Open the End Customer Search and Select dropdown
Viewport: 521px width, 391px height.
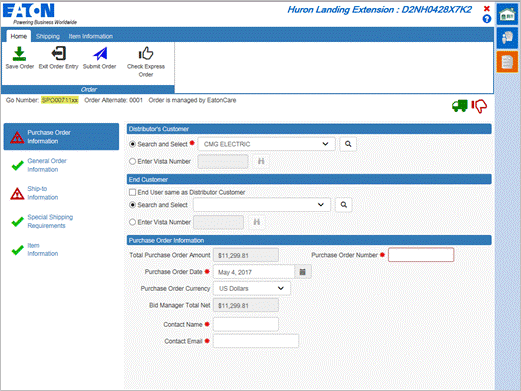click(262, 205)
